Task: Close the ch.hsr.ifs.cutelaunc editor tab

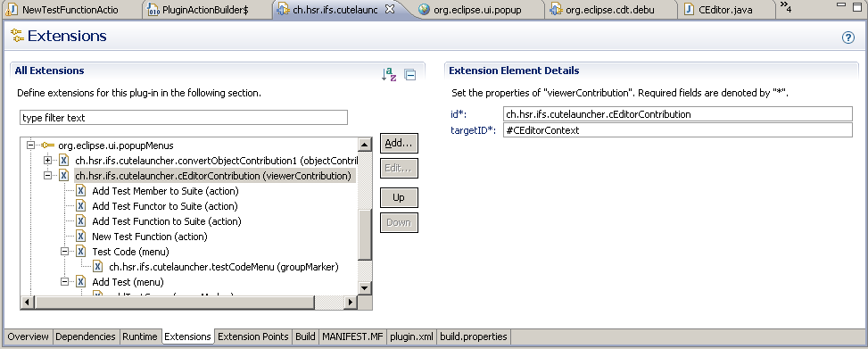Action: pyautogui.click(x=389, y=9)
